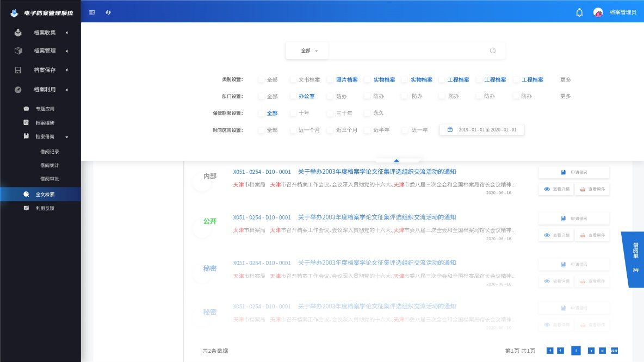Click 申请借阅 button for the 内部 record
The width and height of the screenshot is (644, 362).
coord(574,172)
